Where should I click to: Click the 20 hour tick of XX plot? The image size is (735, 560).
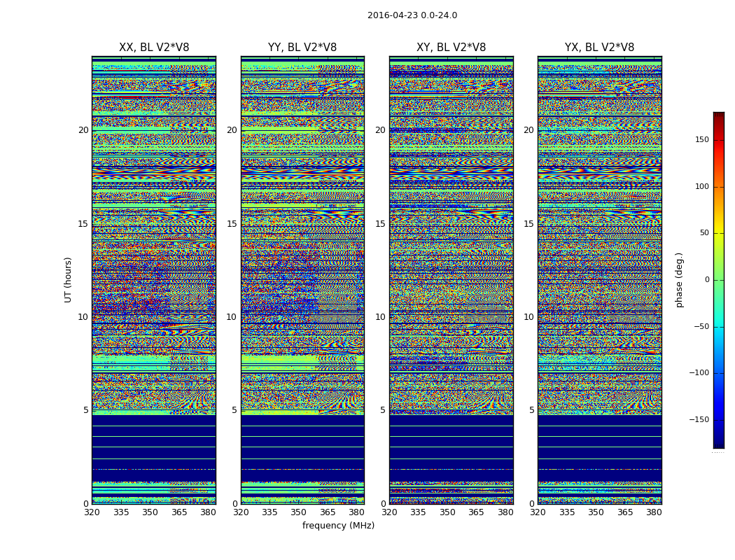[x=83, y=130]
